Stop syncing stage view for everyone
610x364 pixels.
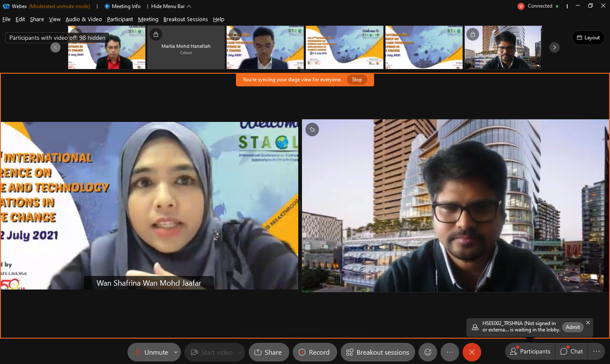coord(357,80)
